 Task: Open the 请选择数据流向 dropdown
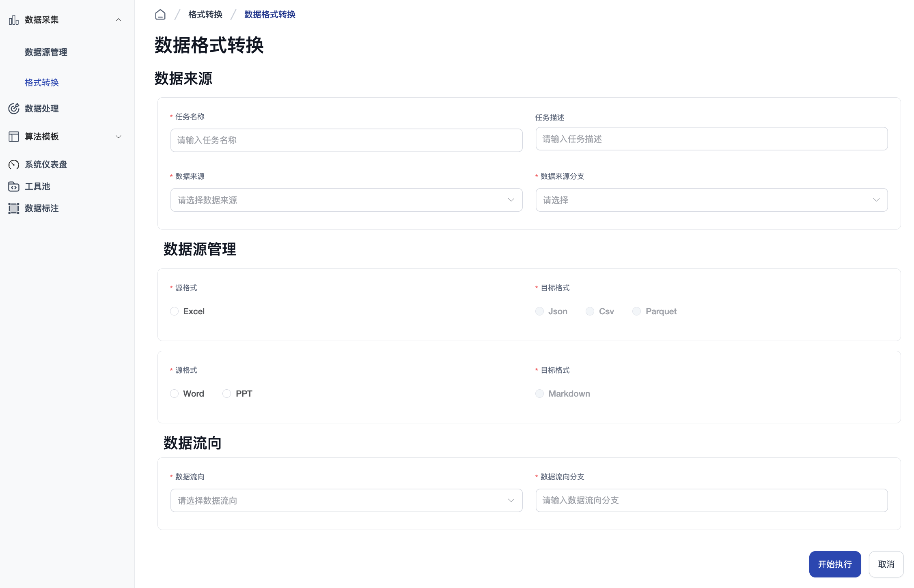pos(346,500)
